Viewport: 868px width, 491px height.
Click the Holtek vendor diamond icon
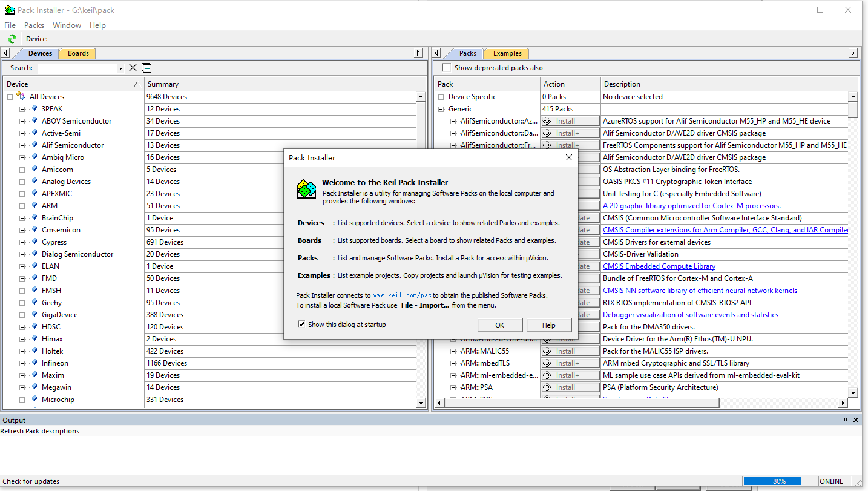click(x=35, y=351)
